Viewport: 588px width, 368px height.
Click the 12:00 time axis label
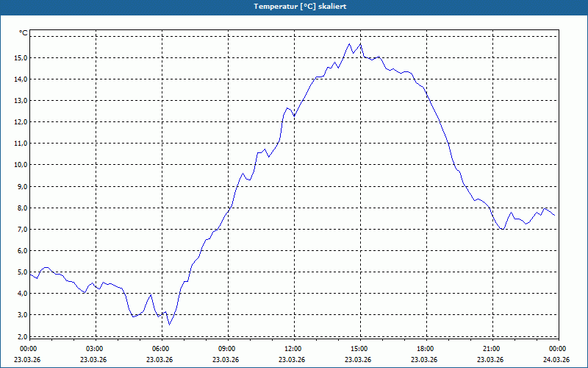click(293, 349)
